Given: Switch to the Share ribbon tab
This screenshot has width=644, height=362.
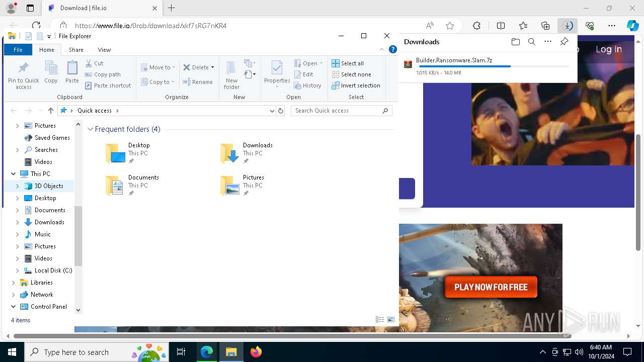Looking at the screenshot, I should click(x=76, y=50).
